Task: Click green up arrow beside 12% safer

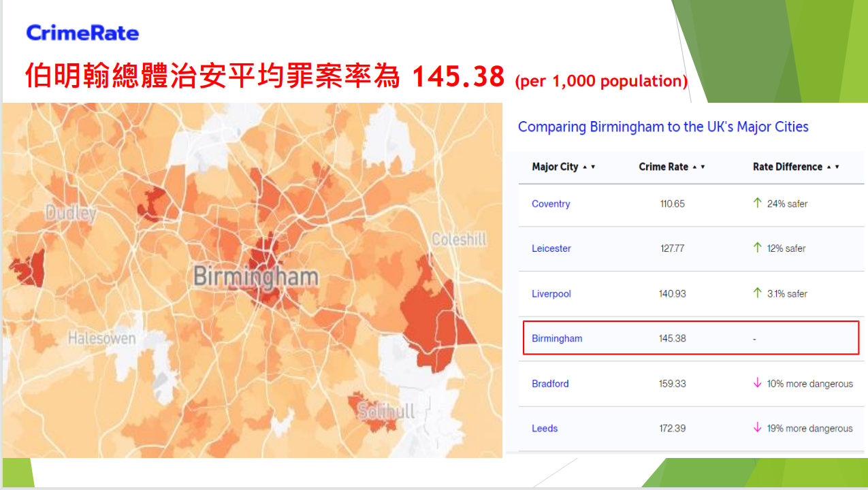Action: click(757, 248)
